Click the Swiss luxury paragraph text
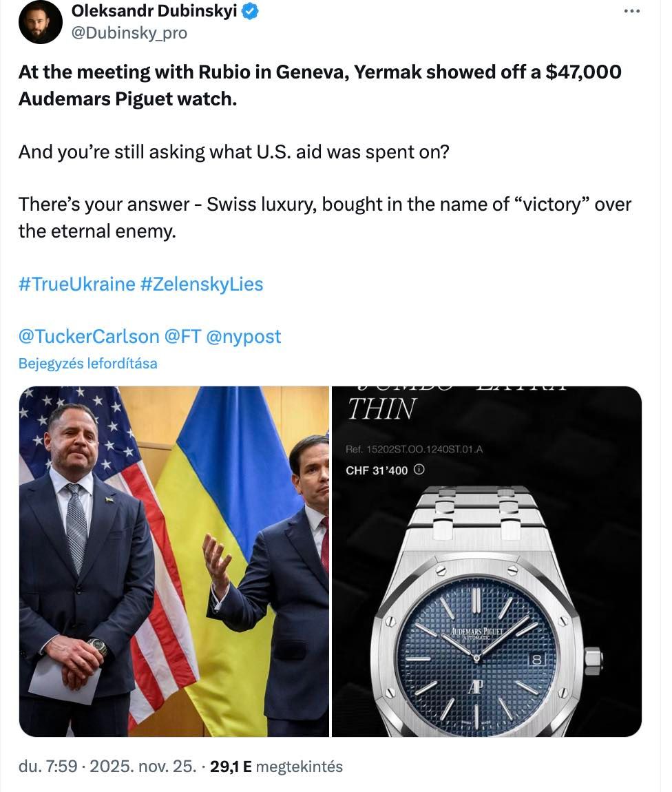This screenshot has height=792, width=672. click(x=324, y=218)
